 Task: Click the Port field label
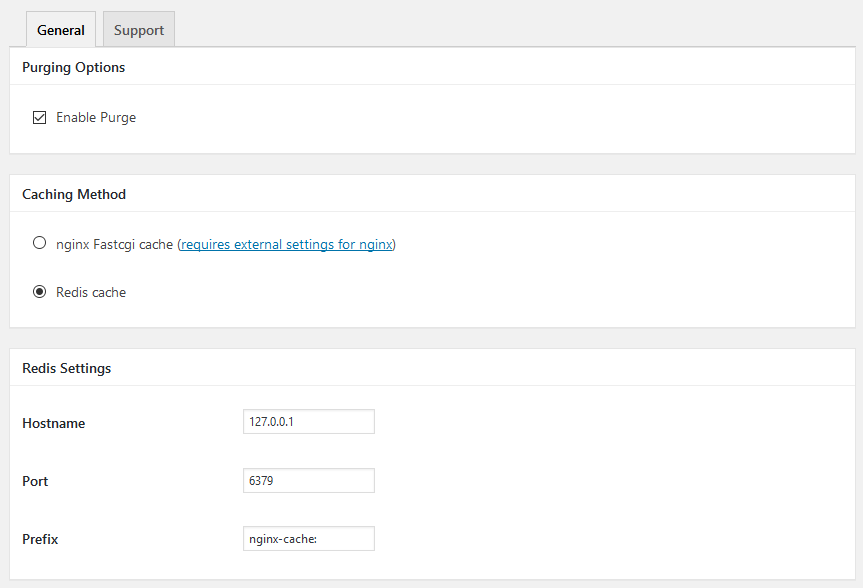pyautogui.click(x=35, y=481)
